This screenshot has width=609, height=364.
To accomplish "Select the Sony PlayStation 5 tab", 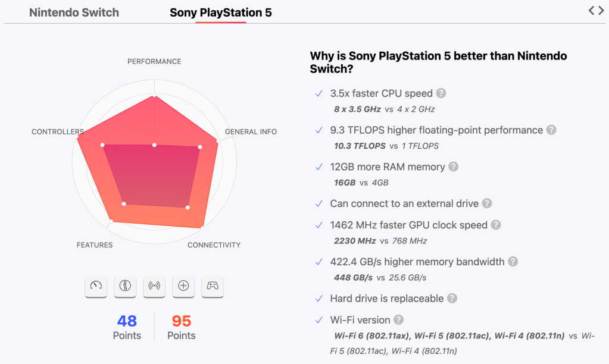I will click(221, 12).
